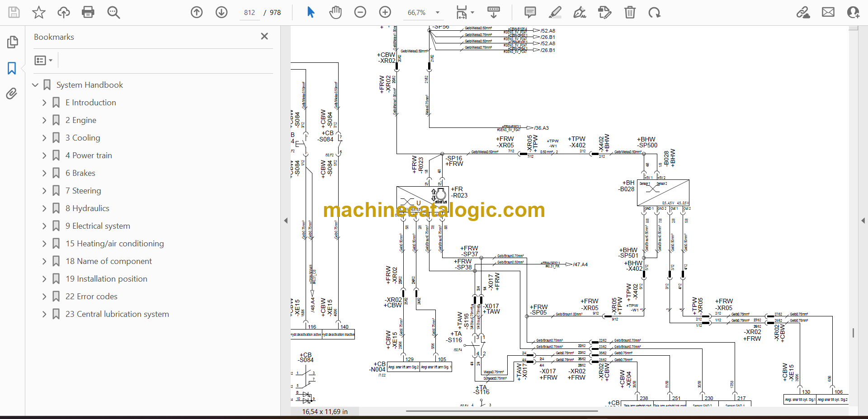The width and height of the screenshot is (868, 419).
Task: Close the Bookmarks panel
Action: [264, 36]
